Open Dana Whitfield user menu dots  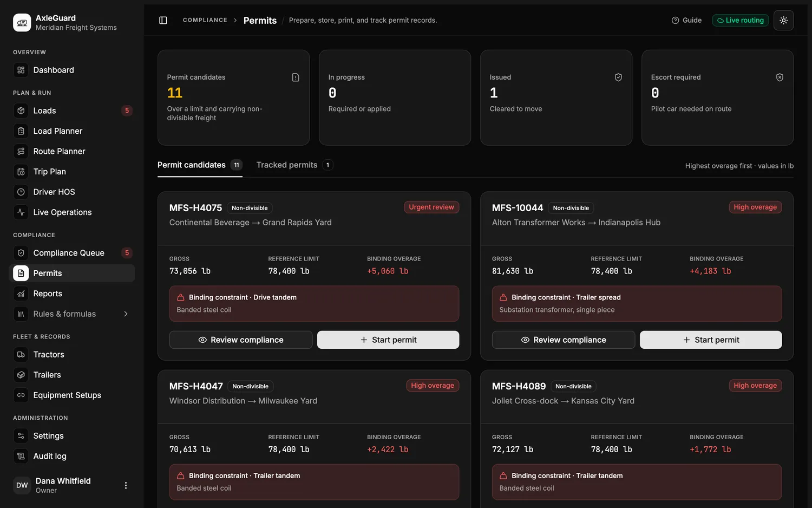(x=126, y=485)
